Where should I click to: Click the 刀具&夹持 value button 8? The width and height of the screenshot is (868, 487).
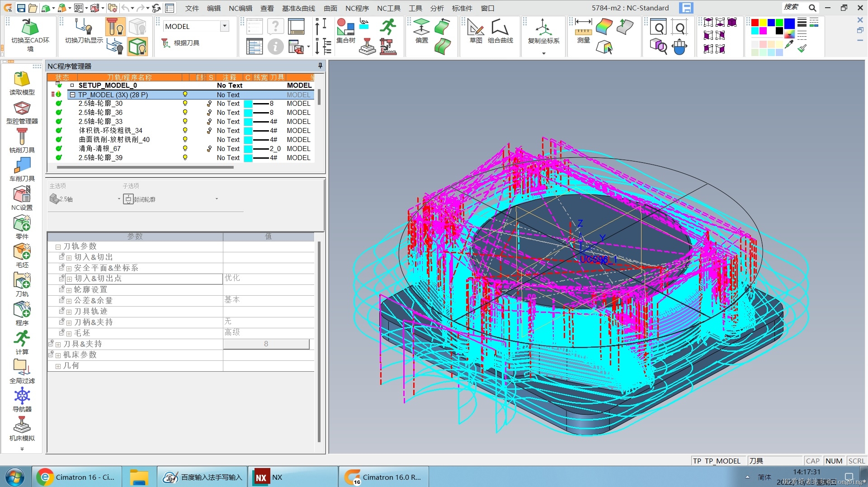[266, 344]
